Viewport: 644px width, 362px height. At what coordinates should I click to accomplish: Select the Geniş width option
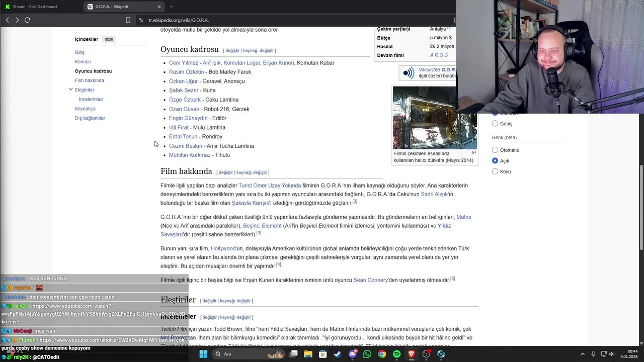point(495,123)
